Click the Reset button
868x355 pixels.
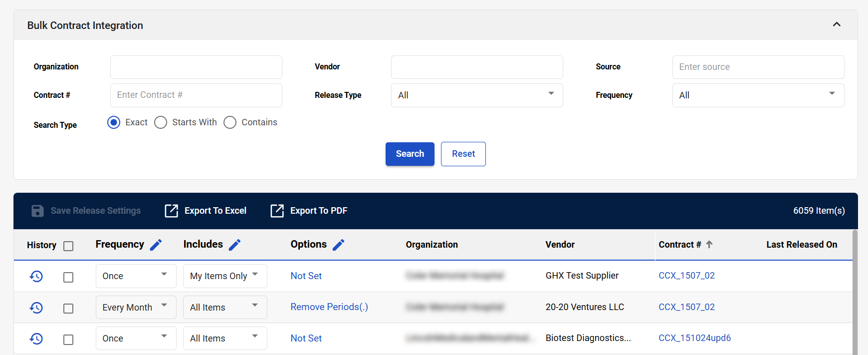pos(463,154)
